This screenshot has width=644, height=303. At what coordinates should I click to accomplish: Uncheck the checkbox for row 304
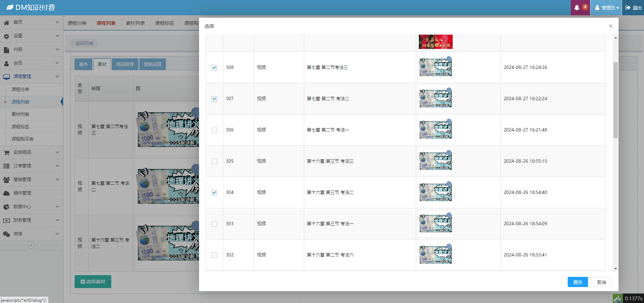(214, 193)
